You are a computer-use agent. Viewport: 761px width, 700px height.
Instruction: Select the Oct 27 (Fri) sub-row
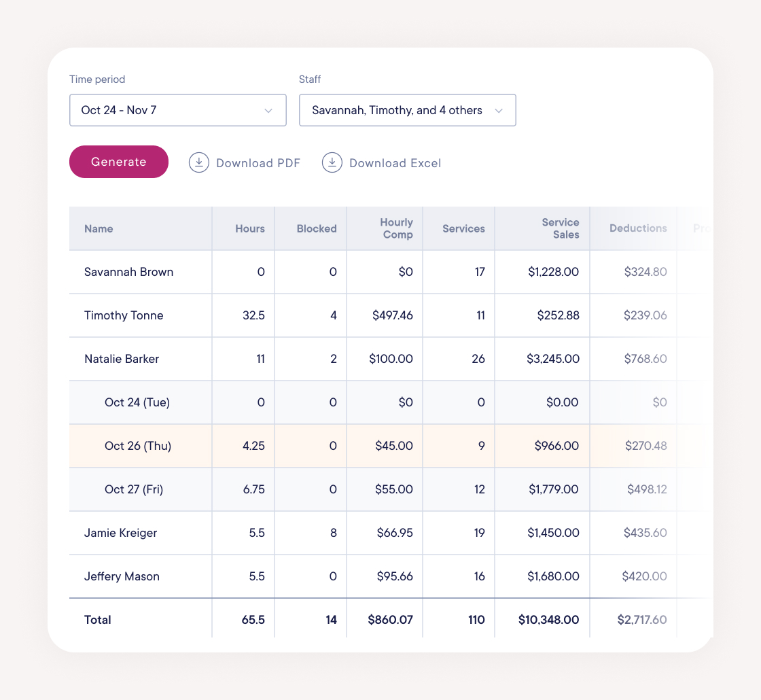coord(134,489)
